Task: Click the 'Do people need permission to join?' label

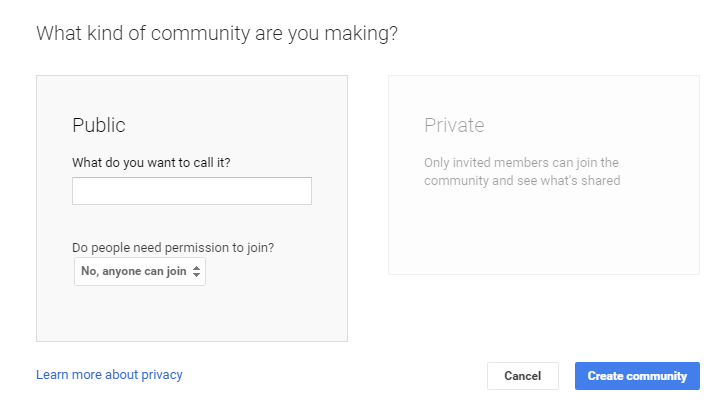Action: coord(173,248)
